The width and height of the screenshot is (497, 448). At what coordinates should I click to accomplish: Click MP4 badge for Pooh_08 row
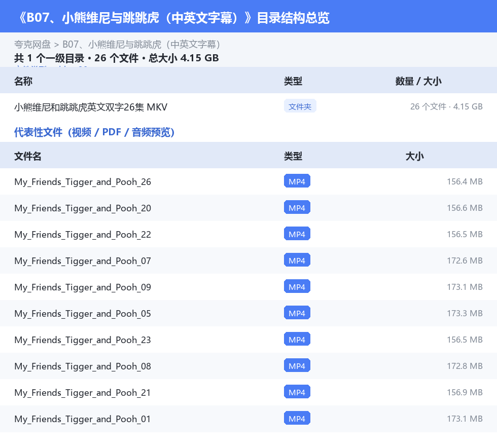click(297, 365)
